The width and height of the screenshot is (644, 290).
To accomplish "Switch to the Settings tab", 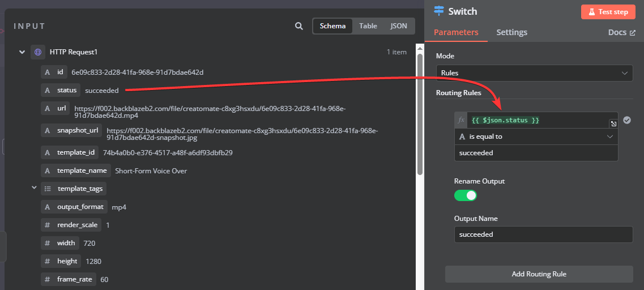I will [512, 32].
